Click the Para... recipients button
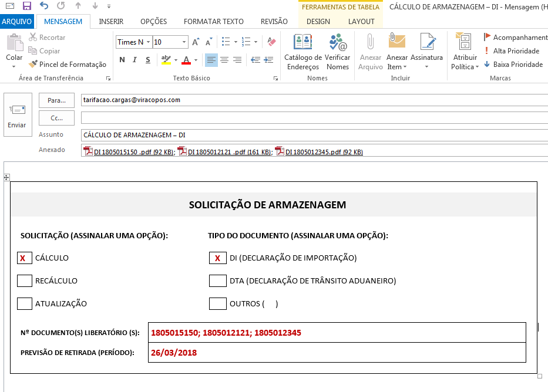 pyautogui.click(x=56, y=100)
